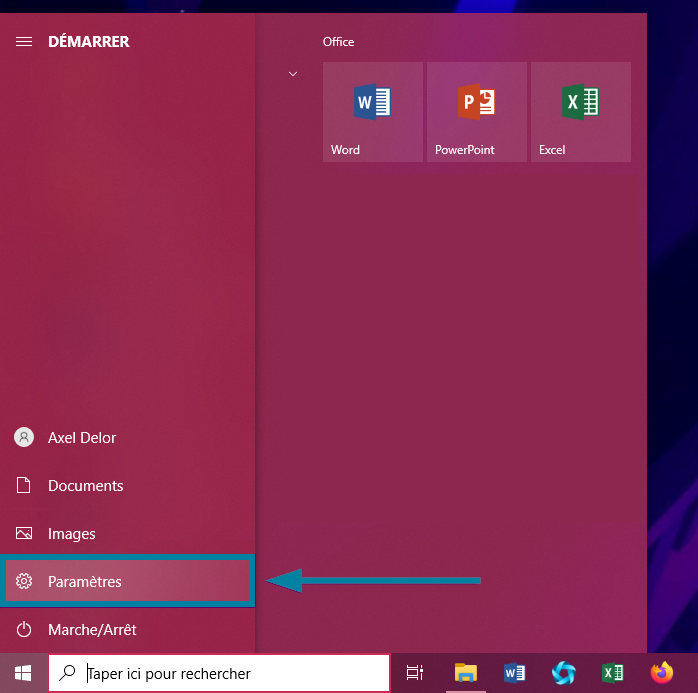Viewport: 698px width, 693px height.
Task: Open the Images folder entry
Action: tap(127, 534)
